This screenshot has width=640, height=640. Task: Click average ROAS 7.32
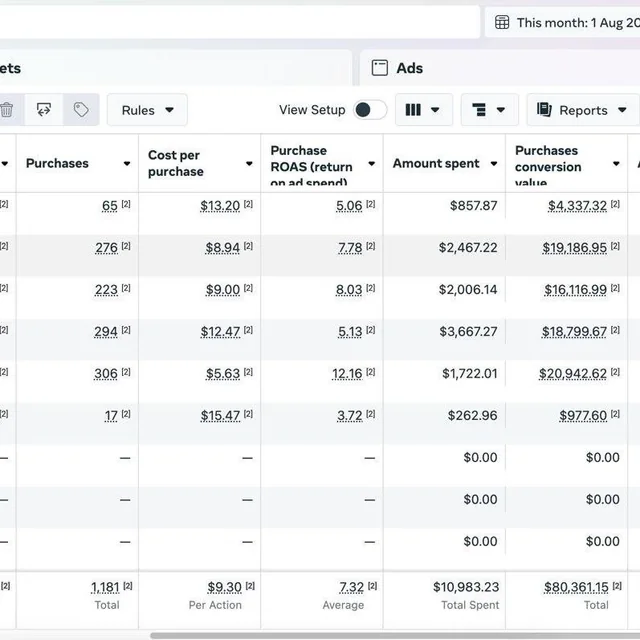(351, 587)
